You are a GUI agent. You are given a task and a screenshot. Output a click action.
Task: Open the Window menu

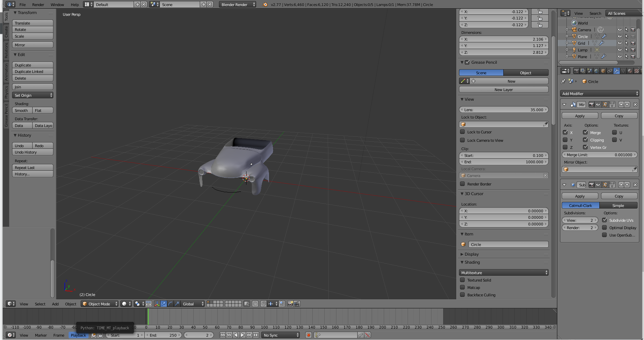pyautogui.click(x=57, y=4)
